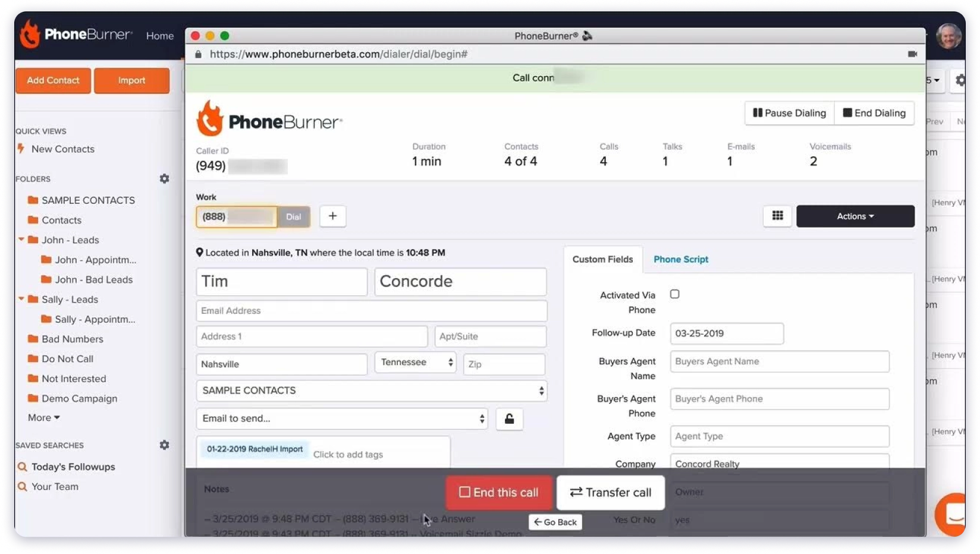Image resolution: width=980 pixels, height=554 pixels.
Task: Click the Apt/Suite field
Action: (x=491, y=336)
